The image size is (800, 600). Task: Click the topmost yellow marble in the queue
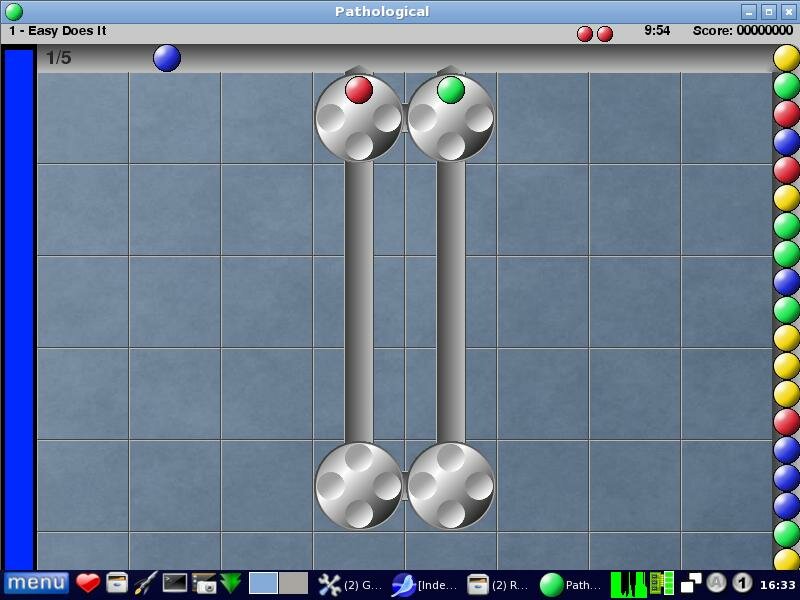click(786, 58)
